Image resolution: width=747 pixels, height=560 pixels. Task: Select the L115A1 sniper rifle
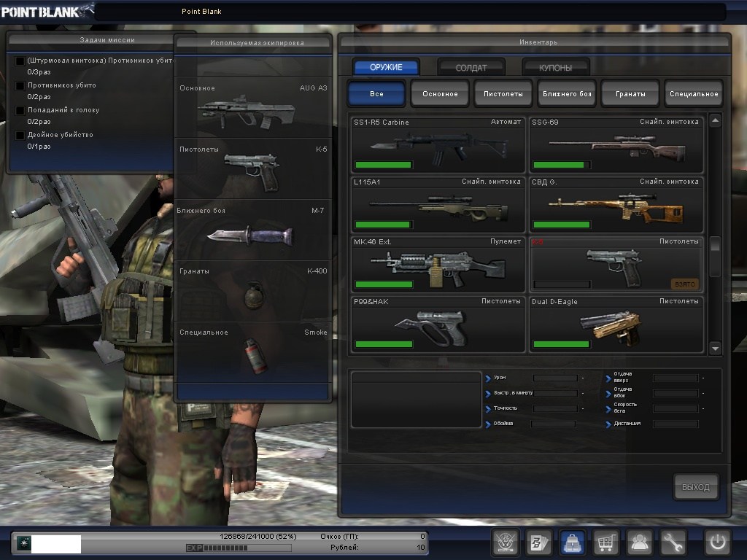pyautogui.click(x=438, y=204)
